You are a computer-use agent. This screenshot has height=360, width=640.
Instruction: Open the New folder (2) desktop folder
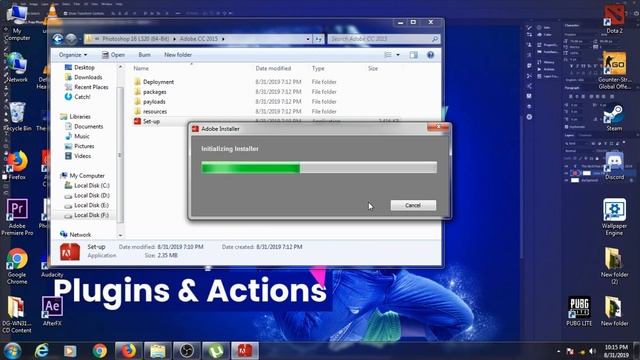click(x=614, y=266)
